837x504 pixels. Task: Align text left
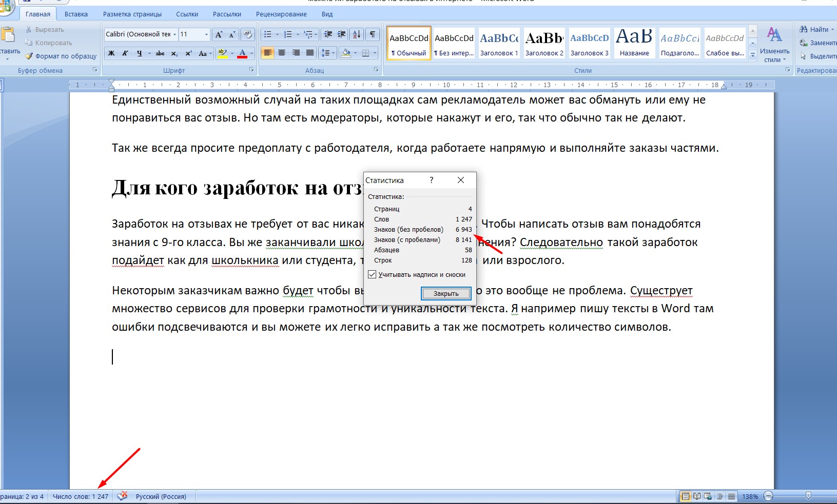click(267, 53)
